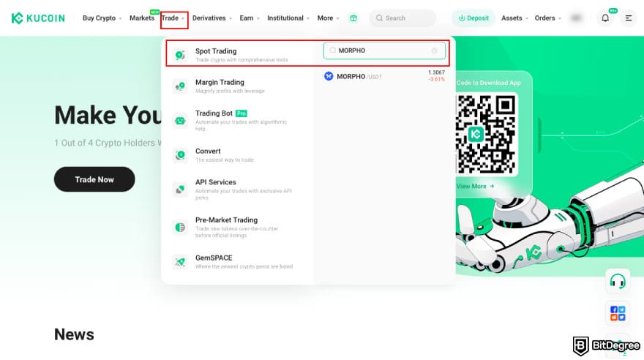Click the header search magnifier icon
The image size is (644, 360).
(x=379, y=18)
